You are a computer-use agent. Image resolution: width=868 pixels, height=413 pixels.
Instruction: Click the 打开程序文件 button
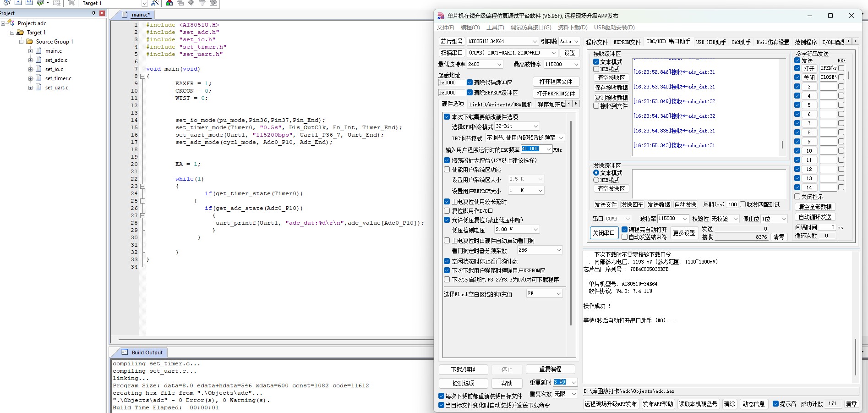tap(556, 82)
